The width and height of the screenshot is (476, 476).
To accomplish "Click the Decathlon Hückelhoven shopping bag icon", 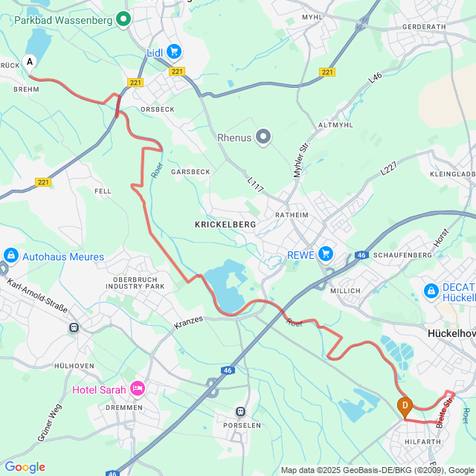I will 431,292.
